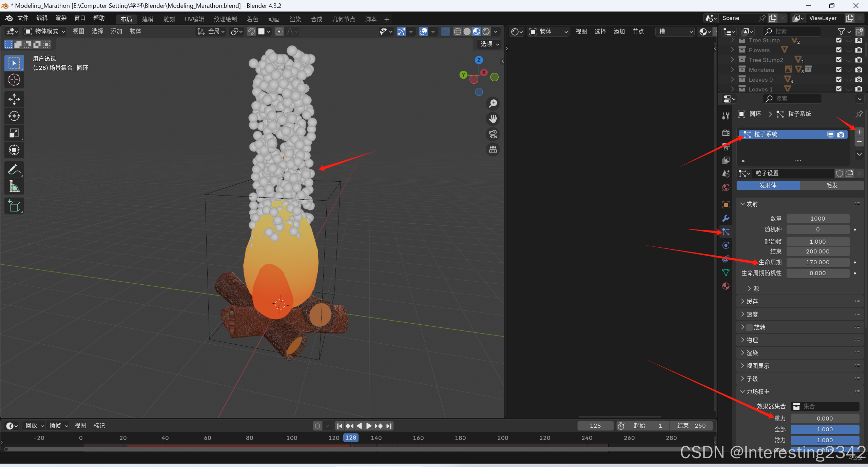Select the Move tool in toolbar

[x=14, y=99]
